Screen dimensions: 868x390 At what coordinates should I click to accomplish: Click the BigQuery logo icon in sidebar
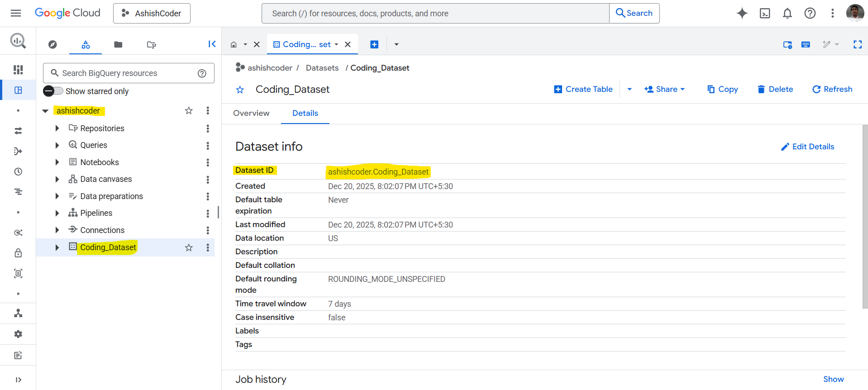coord(18,41)
